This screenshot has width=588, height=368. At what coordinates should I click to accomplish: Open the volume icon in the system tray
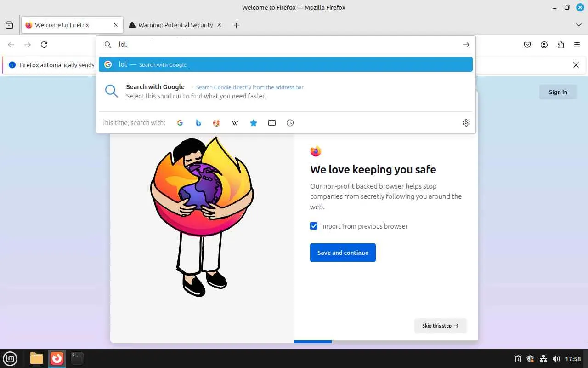click(x=556, y=359)
